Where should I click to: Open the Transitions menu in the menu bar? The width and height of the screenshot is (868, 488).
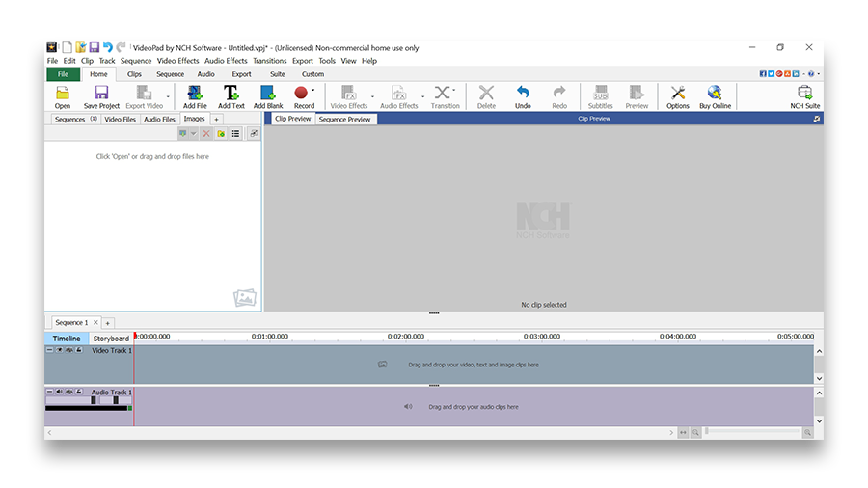coord(270,61)
